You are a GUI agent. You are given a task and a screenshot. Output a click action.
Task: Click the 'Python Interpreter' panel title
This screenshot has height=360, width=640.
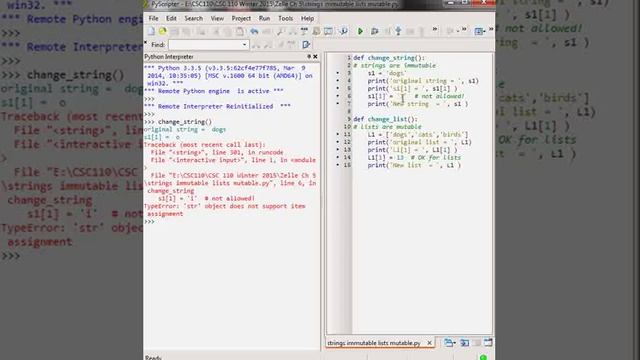coord(169,57)
